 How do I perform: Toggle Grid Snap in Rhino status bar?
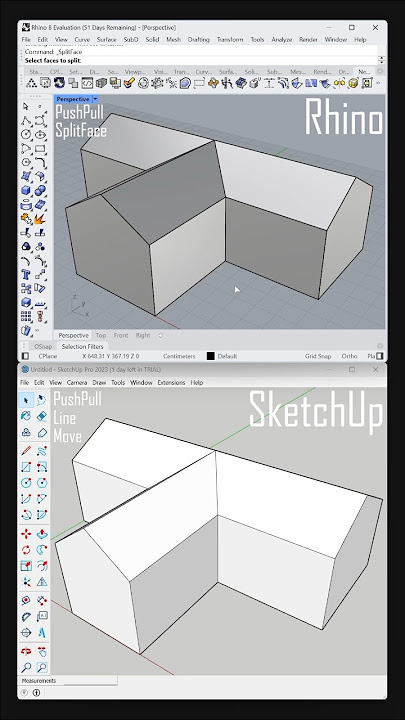pos(318,356)
